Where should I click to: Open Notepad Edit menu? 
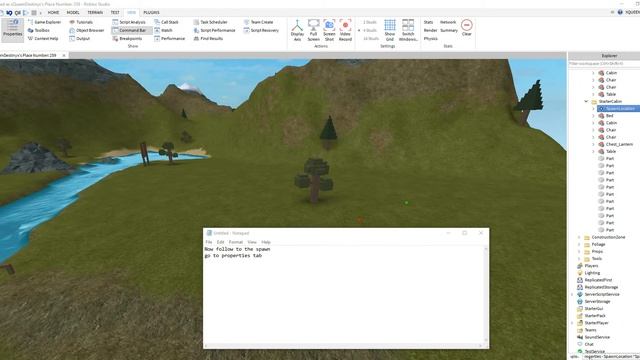pyautogui.click(x=220, y=242)
